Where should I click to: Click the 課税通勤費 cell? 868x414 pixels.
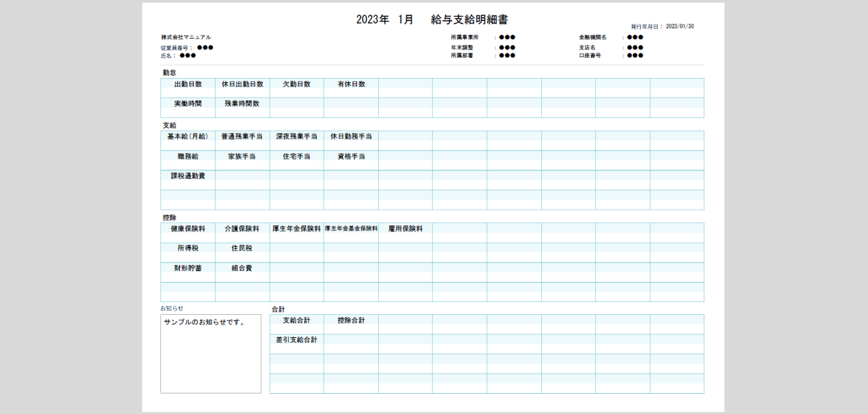[x=188, y=176]
